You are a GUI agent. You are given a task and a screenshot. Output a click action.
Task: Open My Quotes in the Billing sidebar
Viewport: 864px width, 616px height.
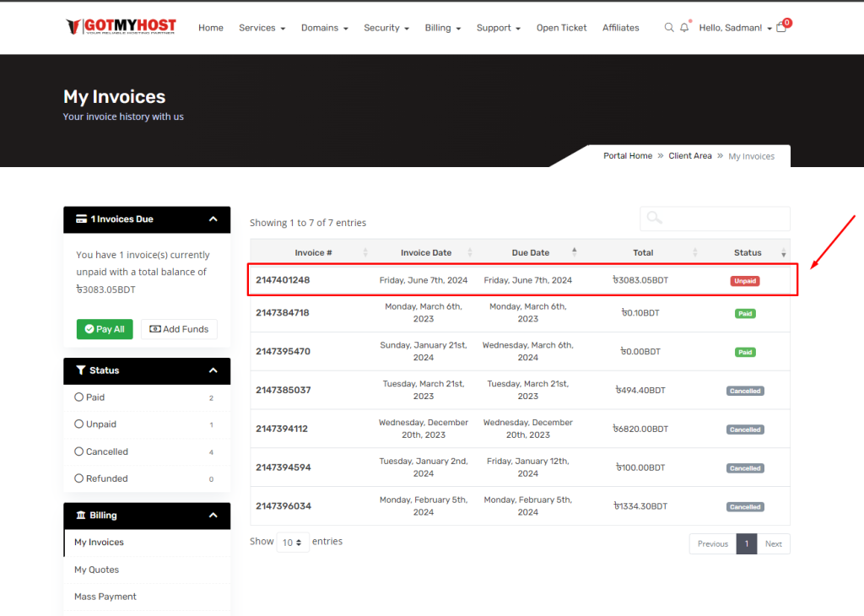point(96,570)
